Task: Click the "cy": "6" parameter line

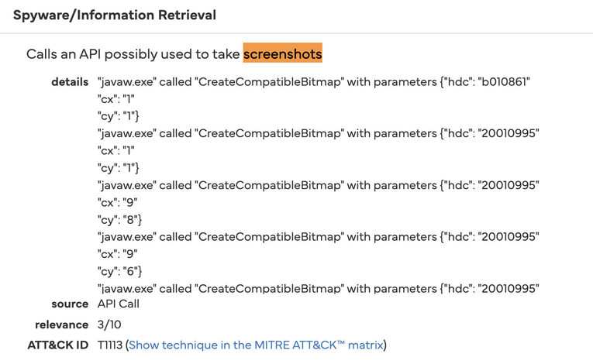Action: [x=119, y=271]
